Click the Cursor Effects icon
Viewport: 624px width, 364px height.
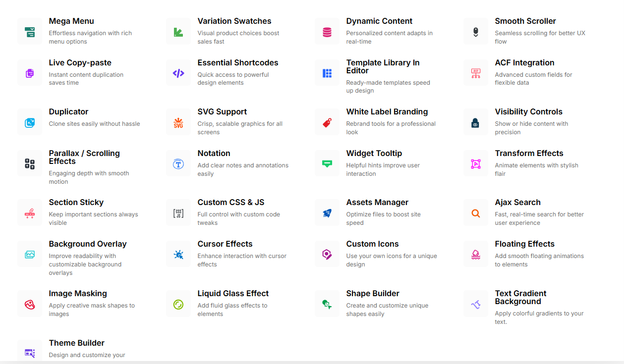pos(178,255)
